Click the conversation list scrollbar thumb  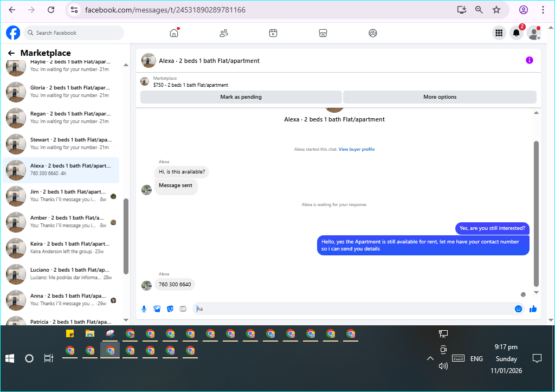click(x=126, y=236)
